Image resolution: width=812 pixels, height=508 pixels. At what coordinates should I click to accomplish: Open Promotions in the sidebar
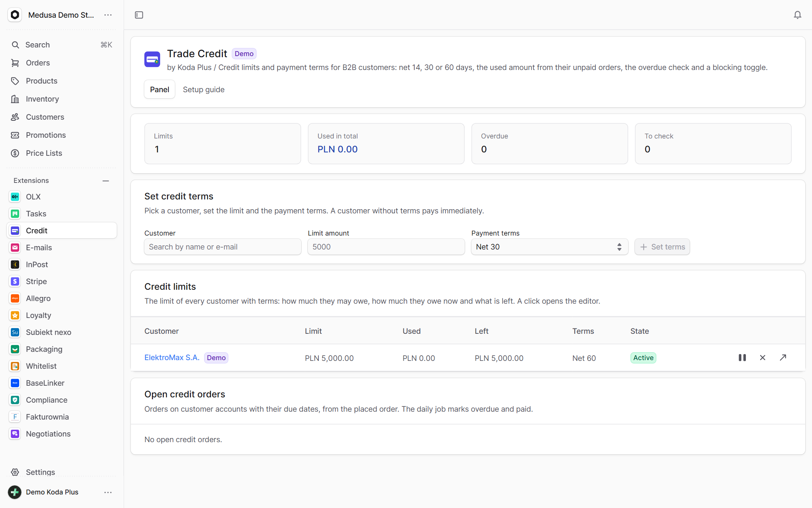tap(62, 135)
